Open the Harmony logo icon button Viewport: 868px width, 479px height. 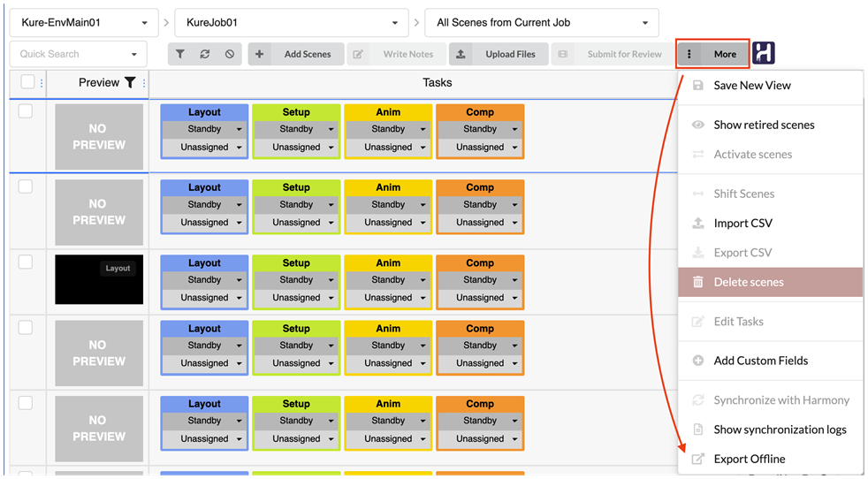(764, 53)
